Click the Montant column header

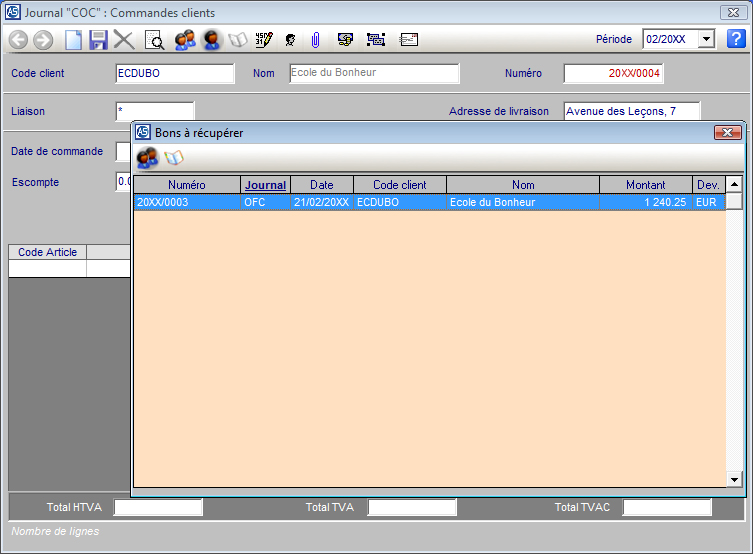pyautogui.click(x=645, y=185)
